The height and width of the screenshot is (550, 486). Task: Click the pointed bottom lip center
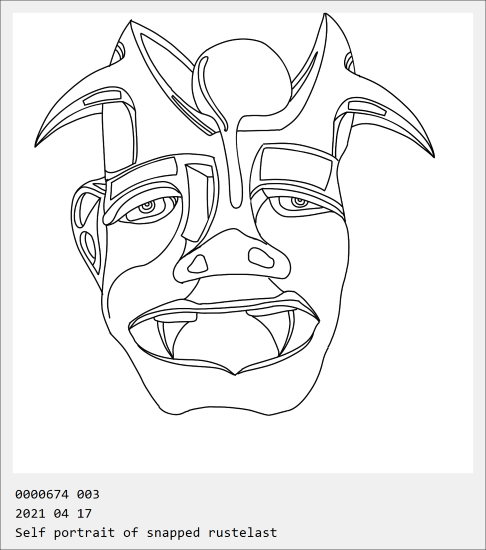236,372
